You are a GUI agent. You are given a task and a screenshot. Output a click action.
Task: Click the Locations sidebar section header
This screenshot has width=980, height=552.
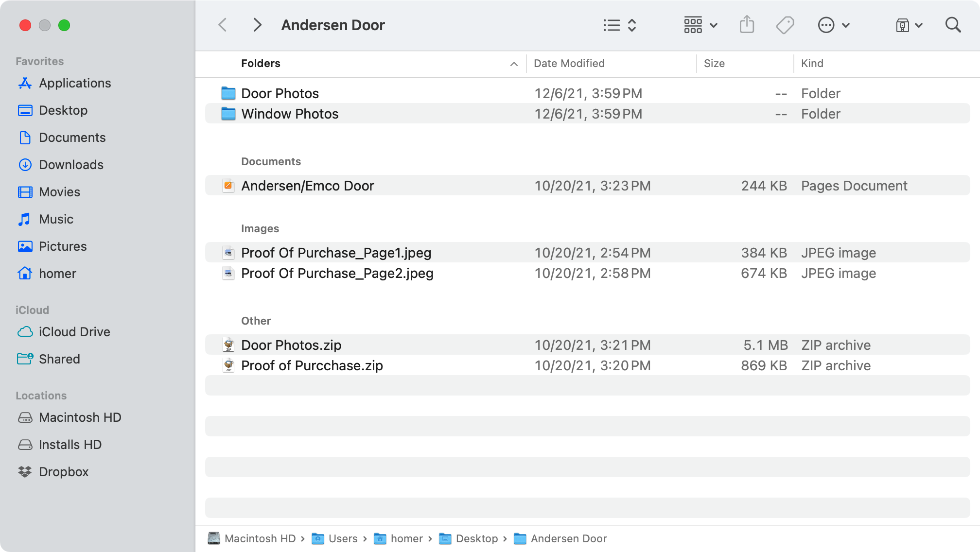pyautogui.click(x=41, y=396)
